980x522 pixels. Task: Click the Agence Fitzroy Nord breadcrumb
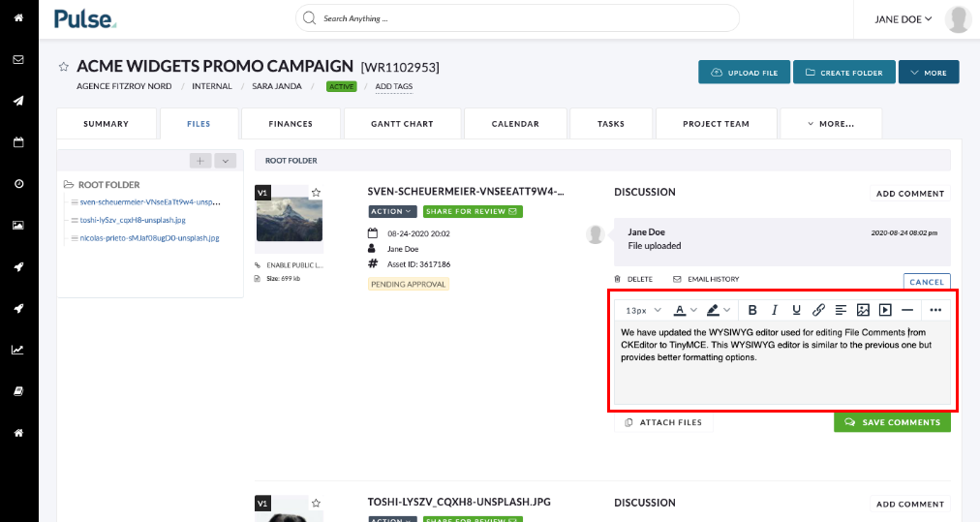(x=124, y=86)
